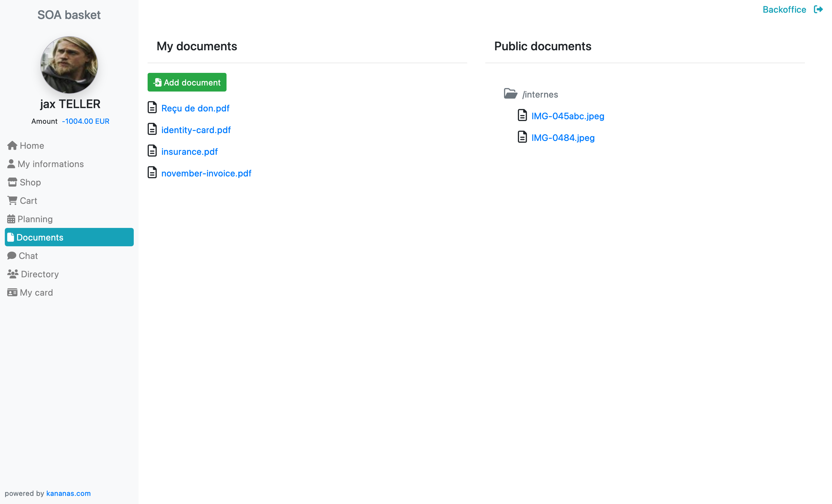Click the Cart shopping cart icon
This screenshot has width=832, height=504.
point(12,201)
